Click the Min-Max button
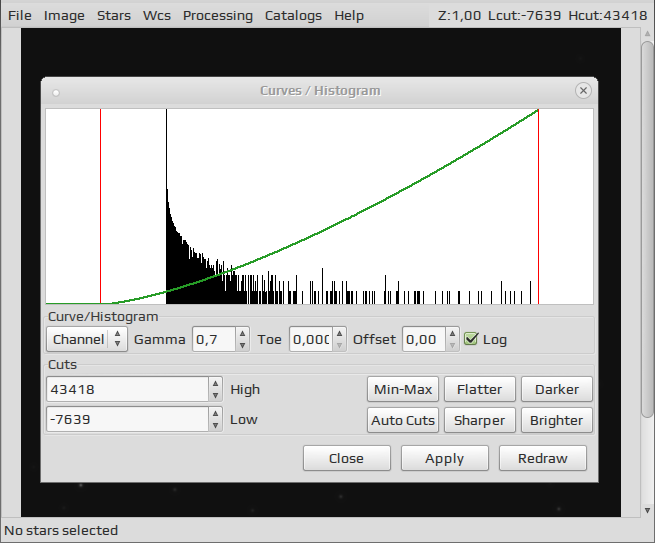 click(403, 389)
